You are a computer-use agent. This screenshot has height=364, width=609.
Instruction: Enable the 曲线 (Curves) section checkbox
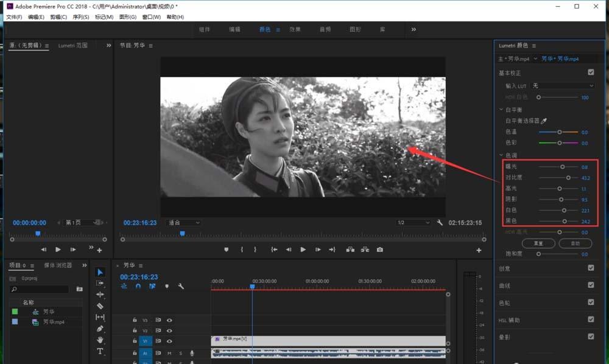[590, 285]
